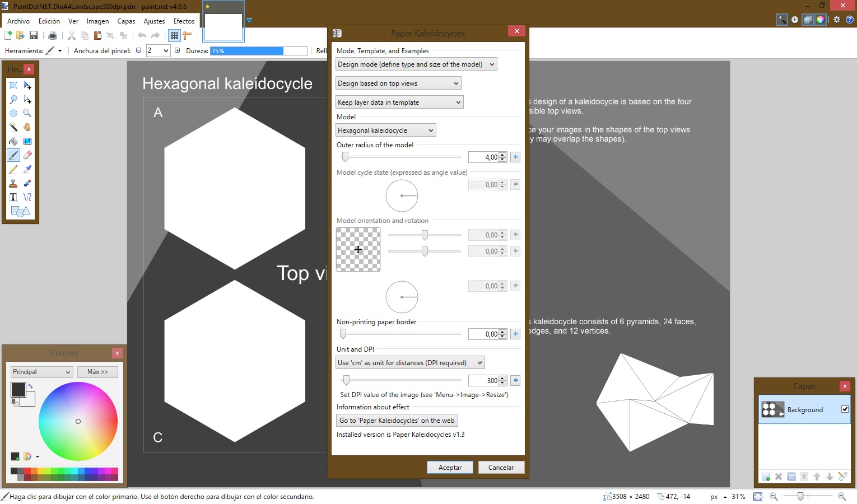Screen dimensions: 857x504
Task: Open the Efectos menu
Action: click(x=184, y=21)
